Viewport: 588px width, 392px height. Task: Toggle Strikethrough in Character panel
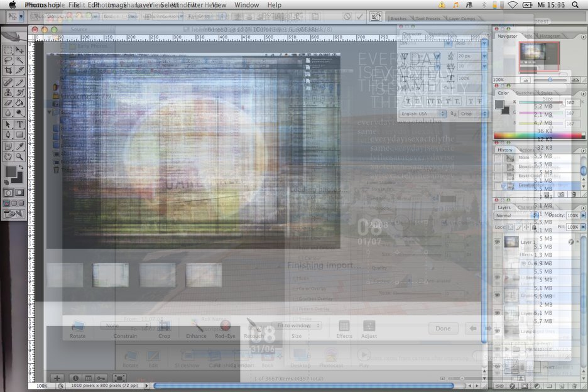(x=480, y=101)
